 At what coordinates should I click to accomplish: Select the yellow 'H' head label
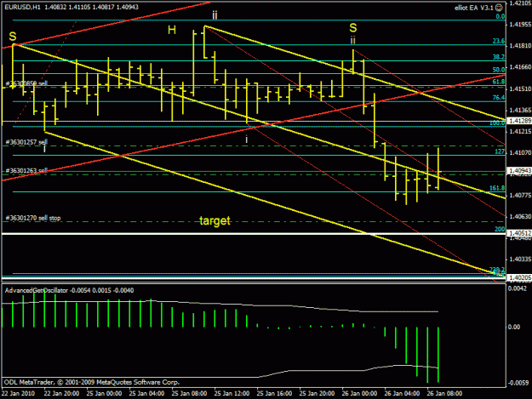pyautogui.click(x=172, y=30)
